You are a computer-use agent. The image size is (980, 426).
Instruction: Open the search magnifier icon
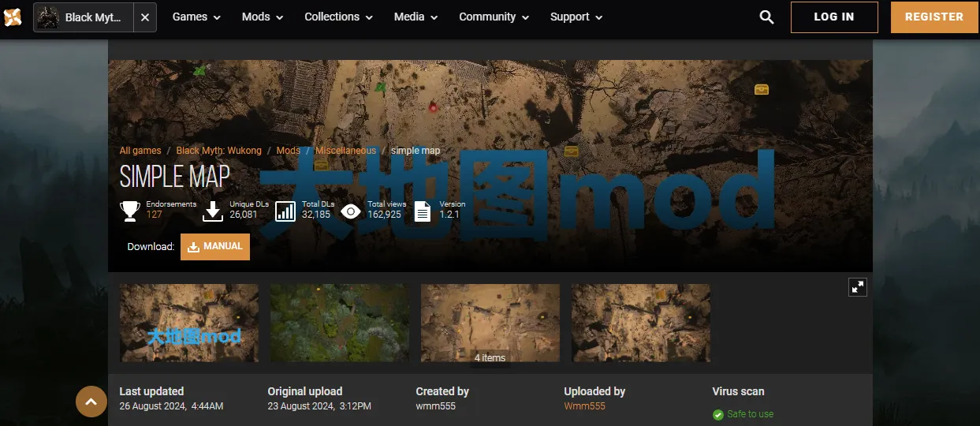[x=766, y=17]
